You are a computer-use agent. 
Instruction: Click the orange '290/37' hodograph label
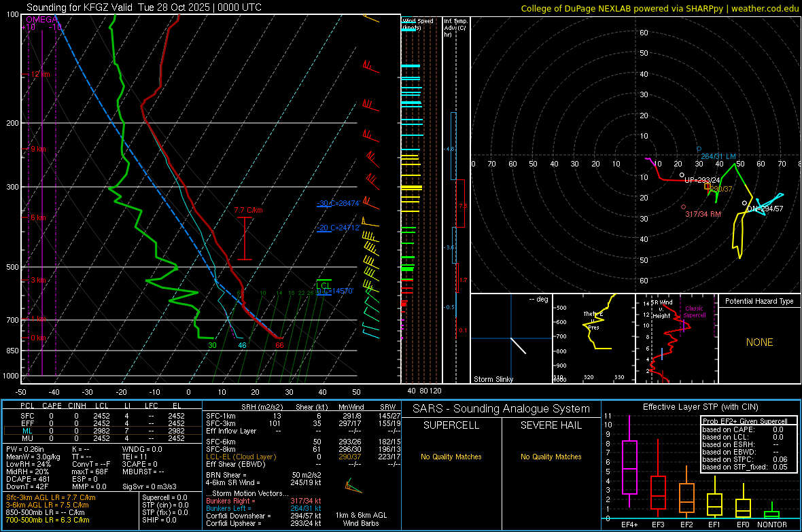(x=721, y=190)
